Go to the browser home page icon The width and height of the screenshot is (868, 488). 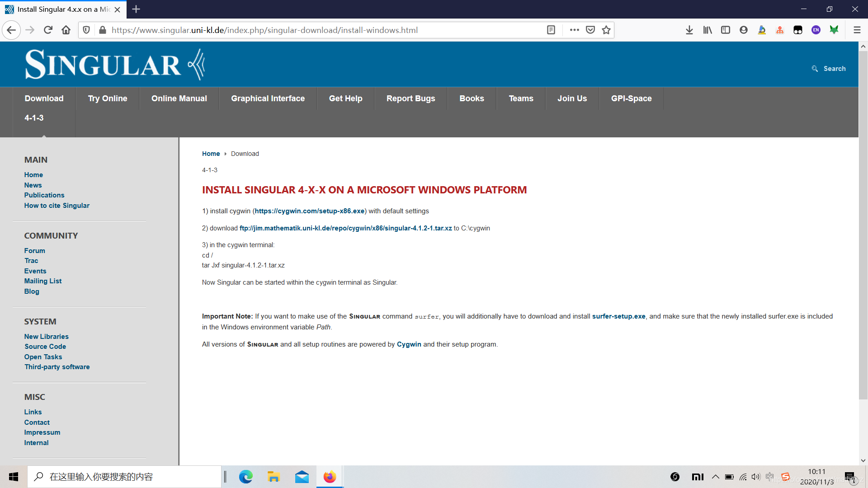tap(66, 30)
